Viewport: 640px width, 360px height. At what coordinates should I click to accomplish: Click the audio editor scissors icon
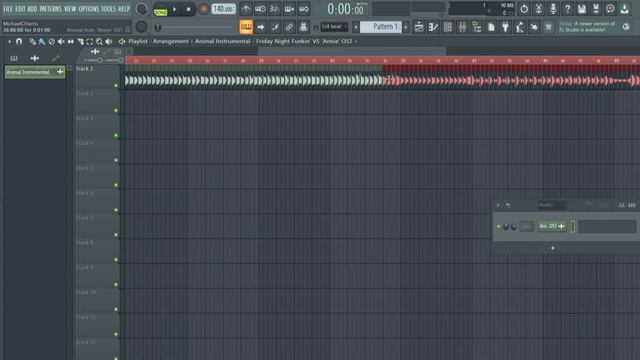(x=539, y=9)
